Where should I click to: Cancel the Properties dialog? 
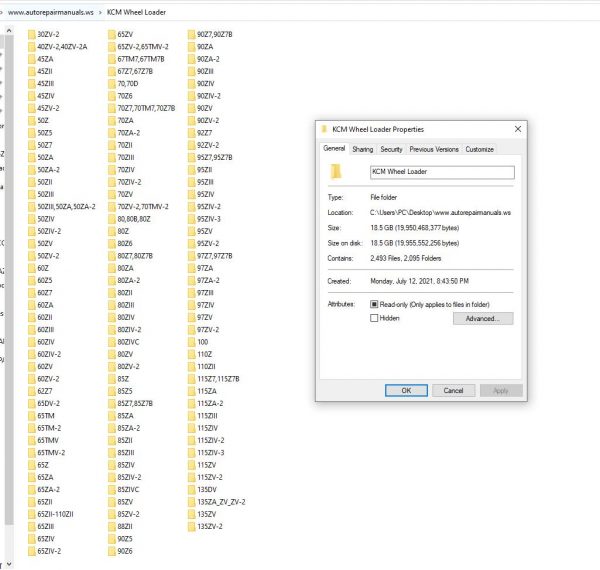point(453,391)
